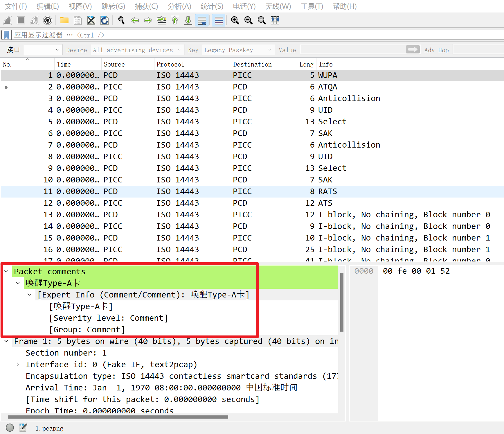Zoom out the main window text

[x=248, y=20]
